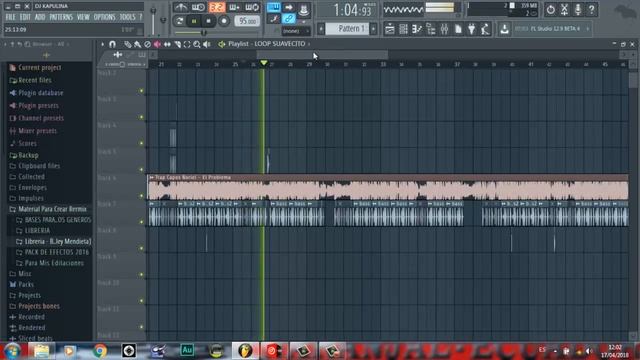Screen dimensions: 640x360
Task: Toggle wait for input before playing
Action: [198, 7]
